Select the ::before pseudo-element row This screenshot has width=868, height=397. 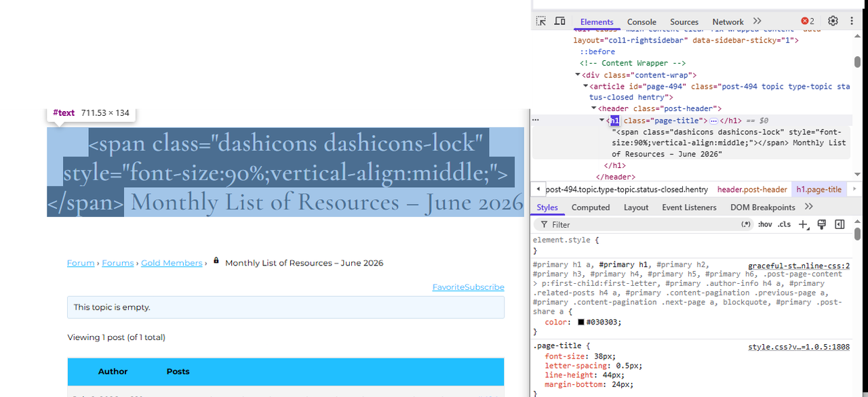[597, 51]
